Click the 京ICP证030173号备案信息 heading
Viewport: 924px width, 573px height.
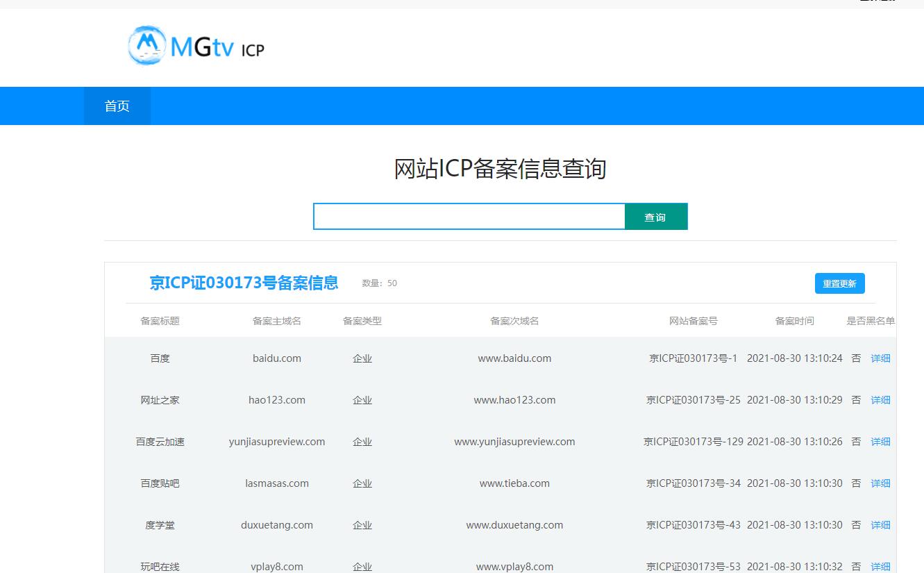(x=244, y=283)
